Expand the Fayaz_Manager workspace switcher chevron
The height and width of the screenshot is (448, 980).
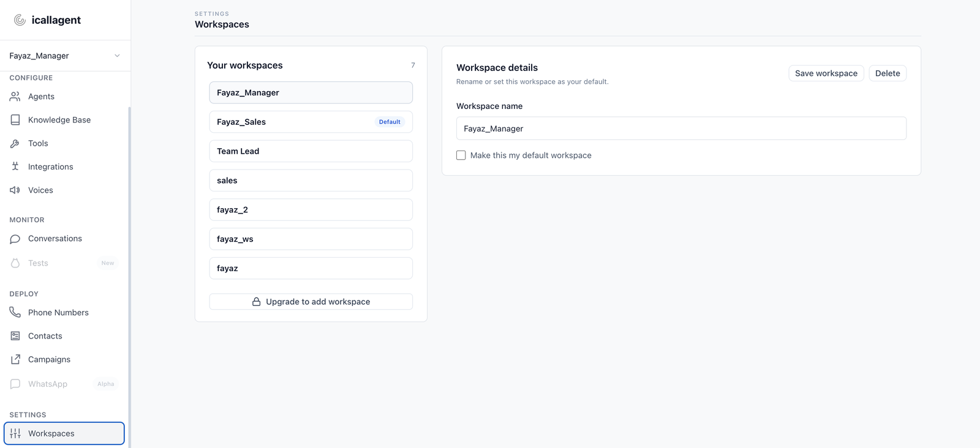pyautogui.click(x=117, y=56)
